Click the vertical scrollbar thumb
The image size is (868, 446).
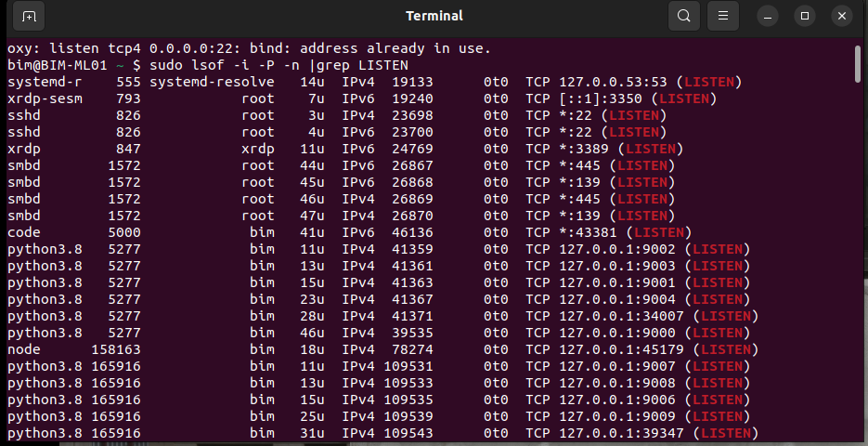[x=858, y=64]
